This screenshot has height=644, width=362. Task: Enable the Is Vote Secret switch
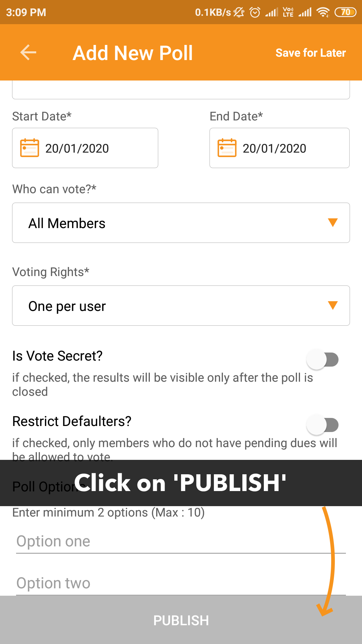coord(323,359)
